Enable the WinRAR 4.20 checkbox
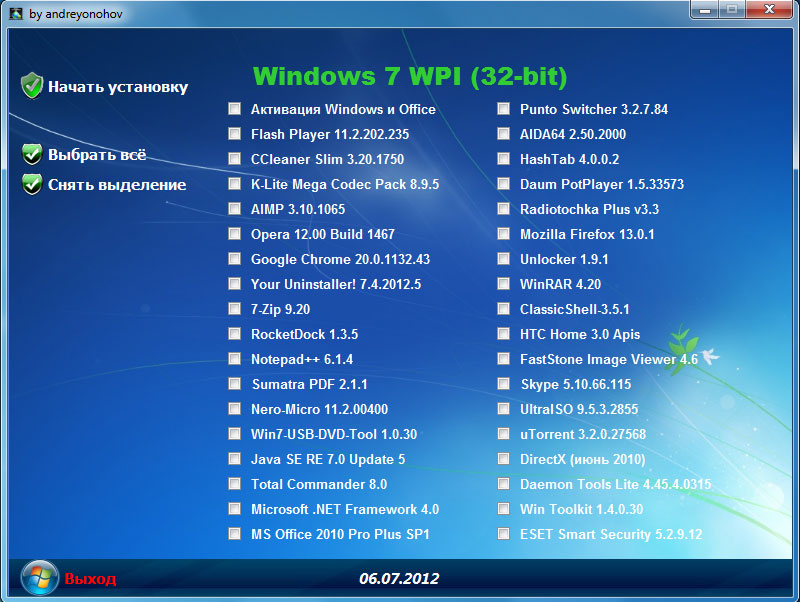Screen dimensions: 800x602 [504, 284]
